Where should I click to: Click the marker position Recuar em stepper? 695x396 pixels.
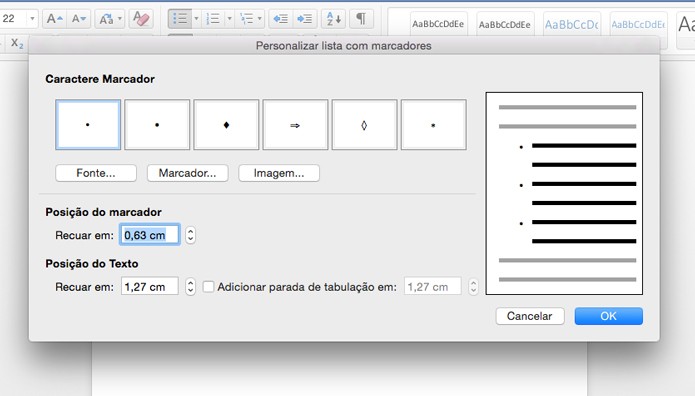pos(190,235)
